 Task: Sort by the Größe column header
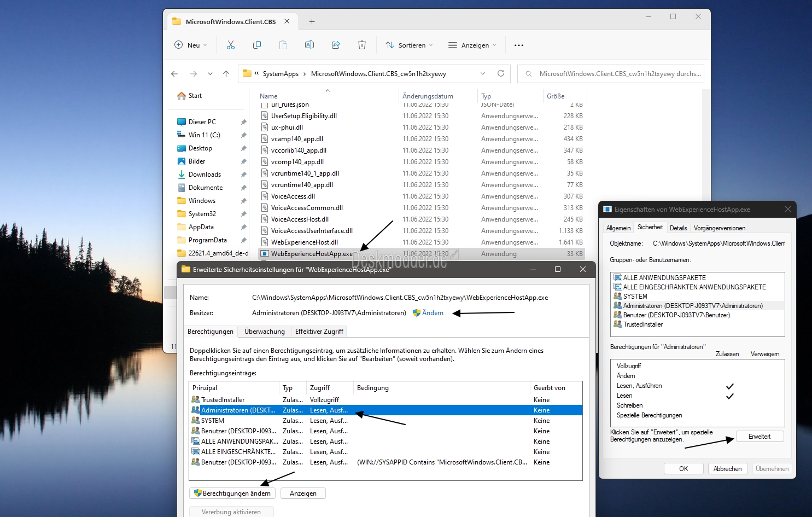point(556,96)
